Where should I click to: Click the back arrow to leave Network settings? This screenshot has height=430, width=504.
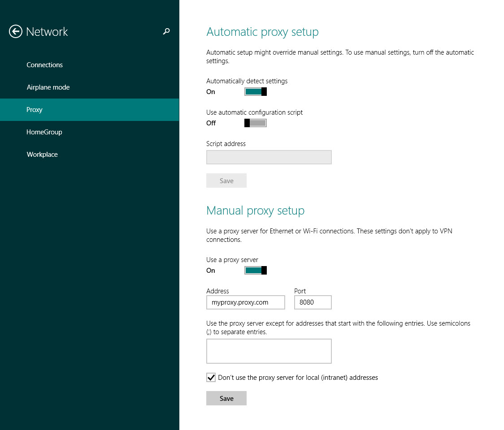tap(15, 31)
